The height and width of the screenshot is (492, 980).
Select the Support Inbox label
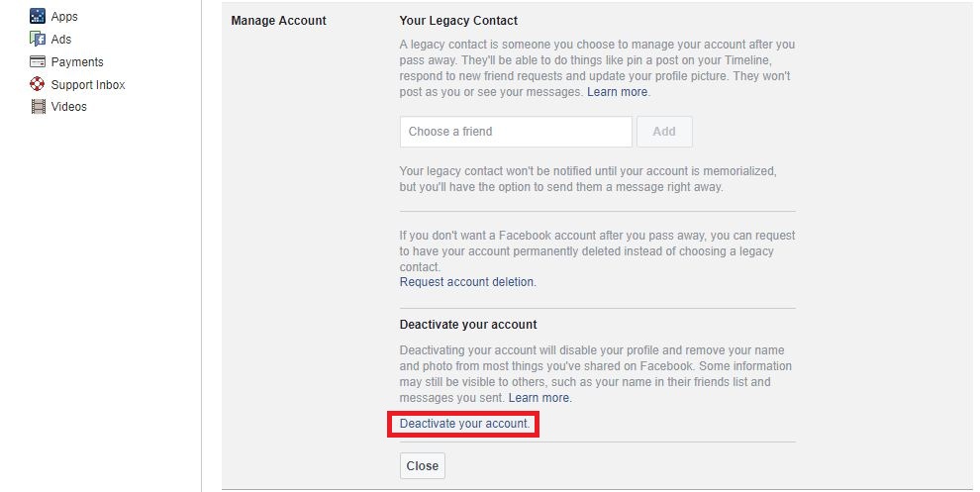pos(88,85)
